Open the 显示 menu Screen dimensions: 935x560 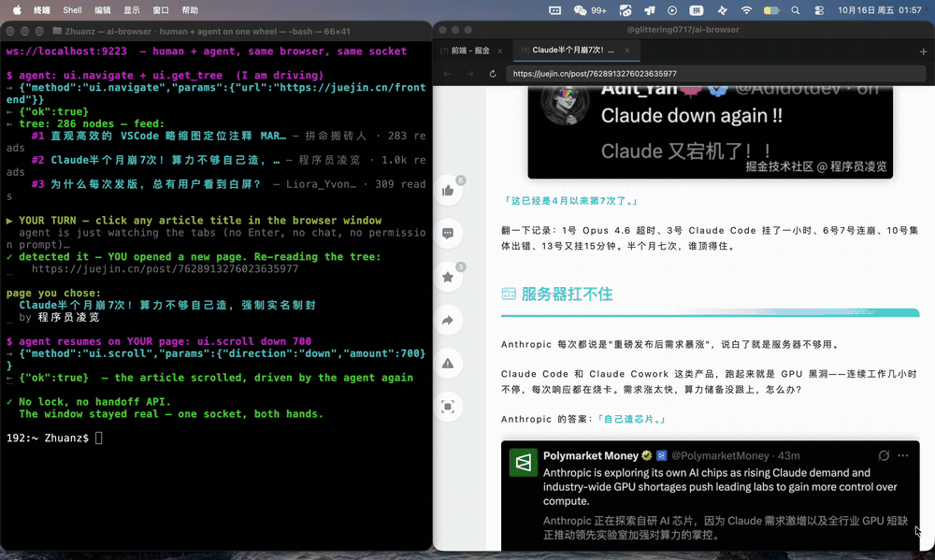point(132,9)
